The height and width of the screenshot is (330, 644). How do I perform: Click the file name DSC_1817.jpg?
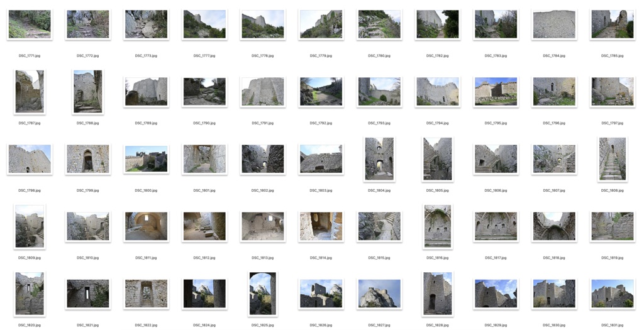[496, 258]
